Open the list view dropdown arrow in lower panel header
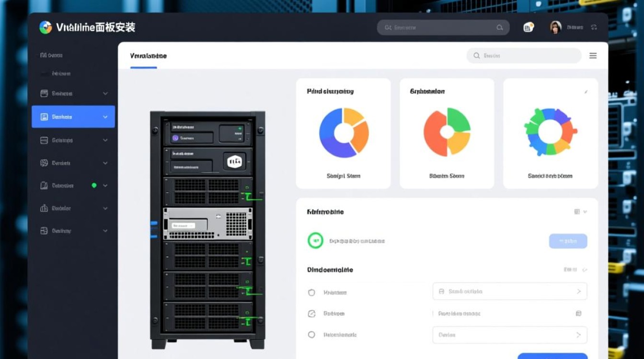644x359 pixels. click(x=585, y=212)
